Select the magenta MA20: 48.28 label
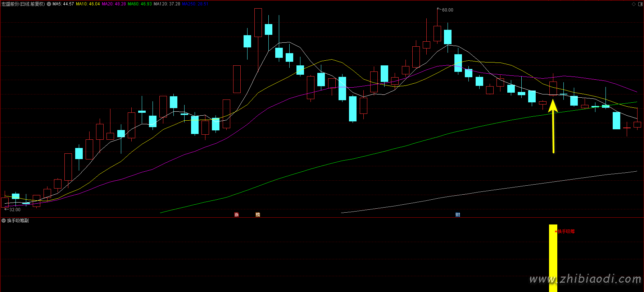Image resolution: width=644 pixels, height=292 pixels. (114, 4)
